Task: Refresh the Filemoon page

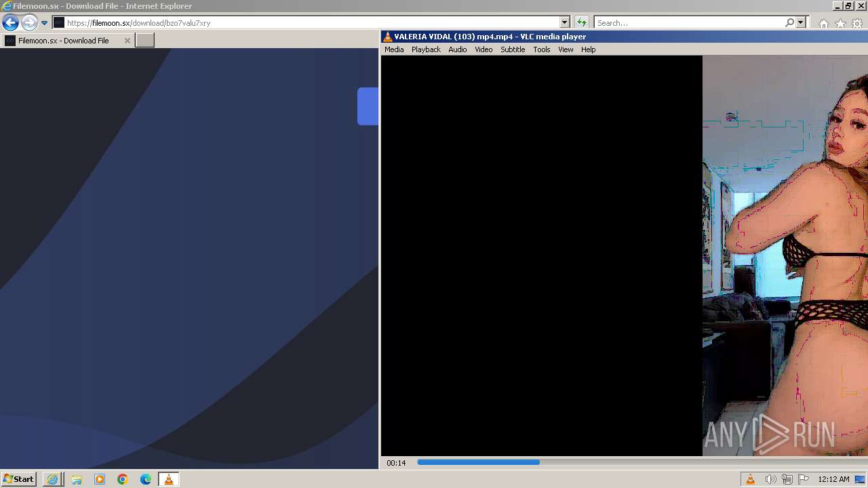Action: 581,22
